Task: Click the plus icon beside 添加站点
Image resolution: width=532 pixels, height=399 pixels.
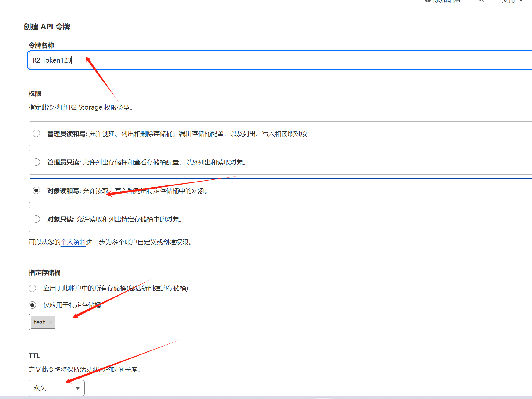Action: [x=428, y=1]
